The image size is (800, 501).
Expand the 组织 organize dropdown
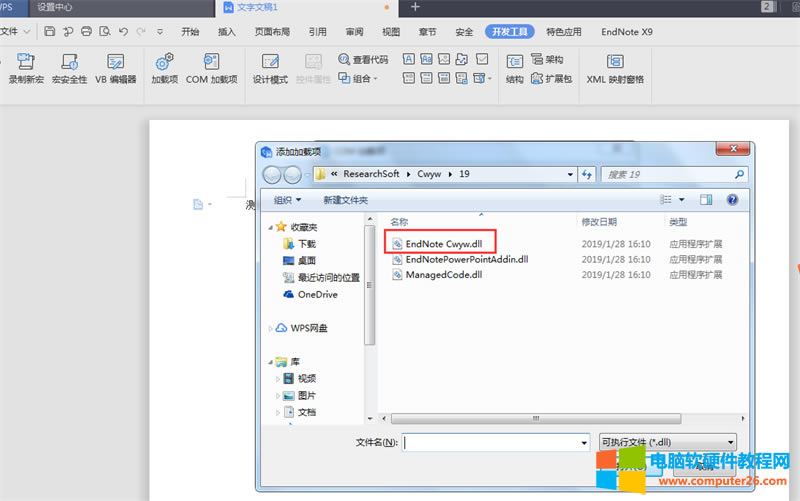(x=287, y=200)
